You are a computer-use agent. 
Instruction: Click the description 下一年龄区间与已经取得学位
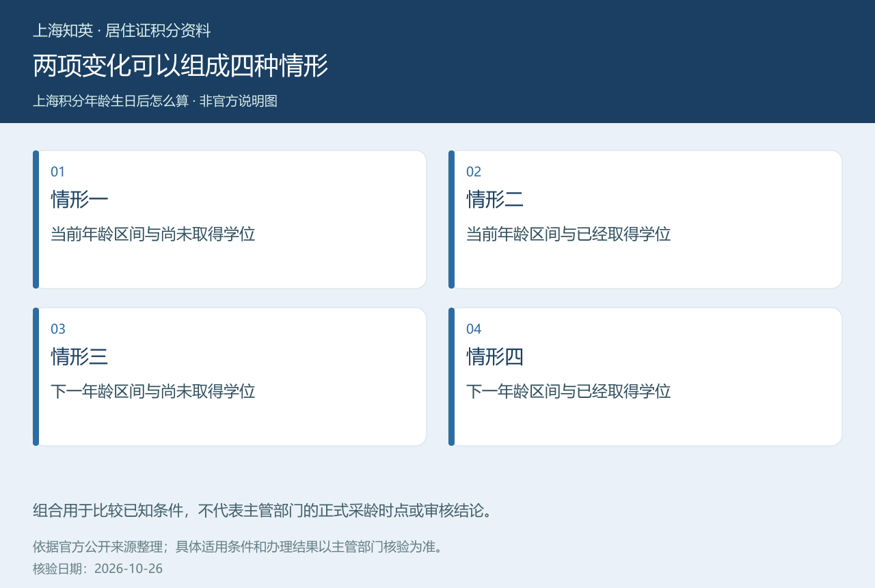tap(569, 392)
